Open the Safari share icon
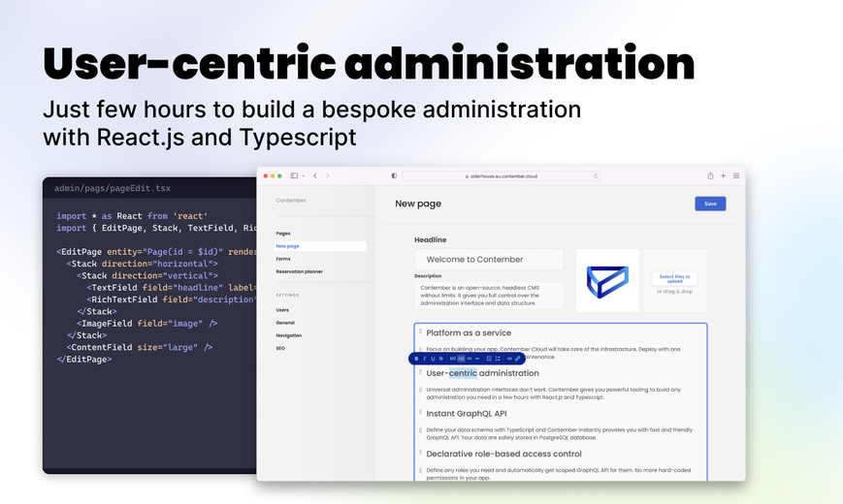Screen dimensions: 843x504 tap(710, 175)
